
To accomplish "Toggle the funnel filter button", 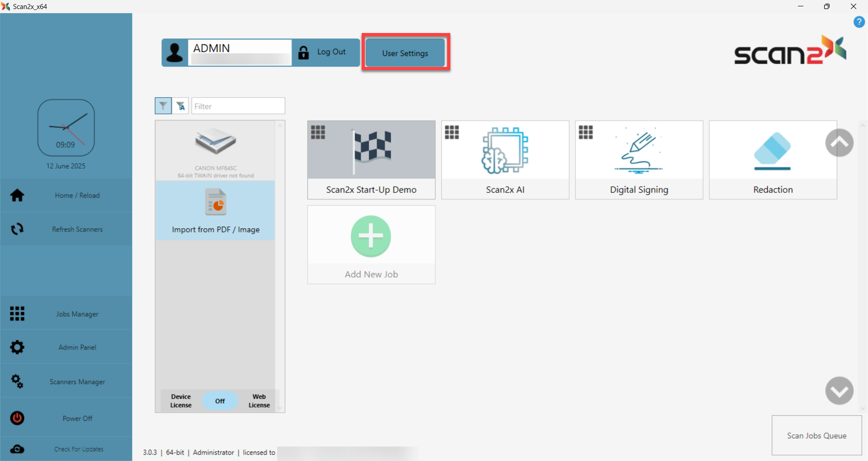I will point(163,106).
